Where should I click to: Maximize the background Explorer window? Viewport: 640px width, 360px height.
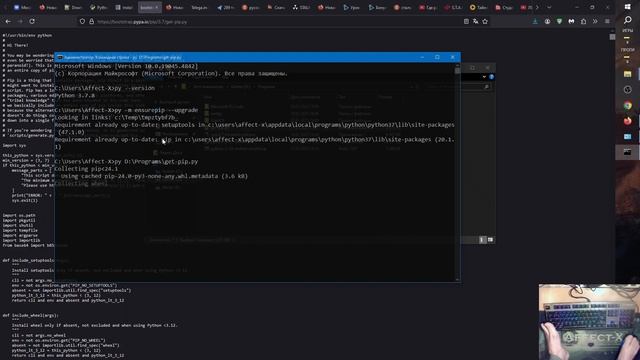(x=472, y=68)
